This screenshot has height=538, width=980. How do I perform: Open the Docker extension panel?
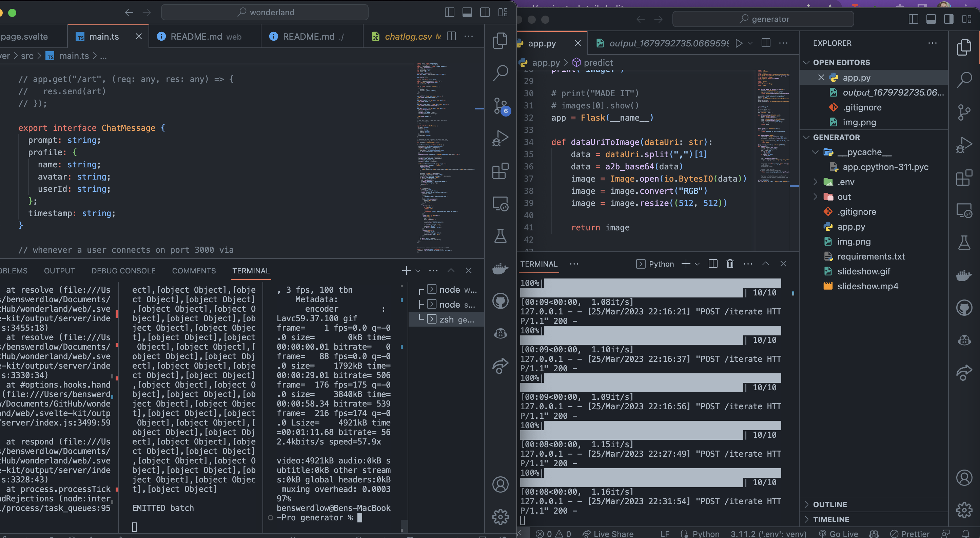click(500, 268)
